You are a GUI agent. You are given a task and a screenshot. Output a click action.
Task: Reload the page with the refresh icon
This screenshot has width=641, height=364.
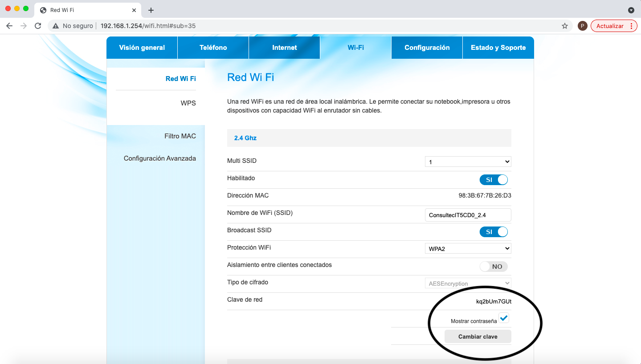[x=38, y=26]
